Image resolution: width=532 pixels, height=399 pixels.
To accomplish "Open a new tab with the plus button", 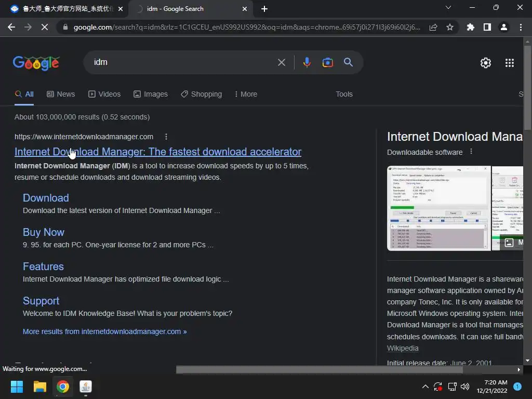I will click(x=264, y=9).
